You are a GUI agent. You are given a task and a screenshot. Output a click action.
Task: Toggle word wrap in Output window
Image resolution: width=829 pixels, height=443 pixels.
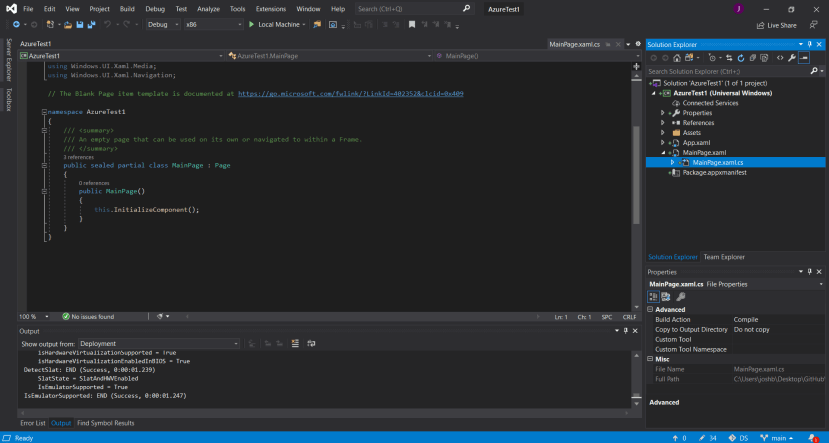point(311,344)
